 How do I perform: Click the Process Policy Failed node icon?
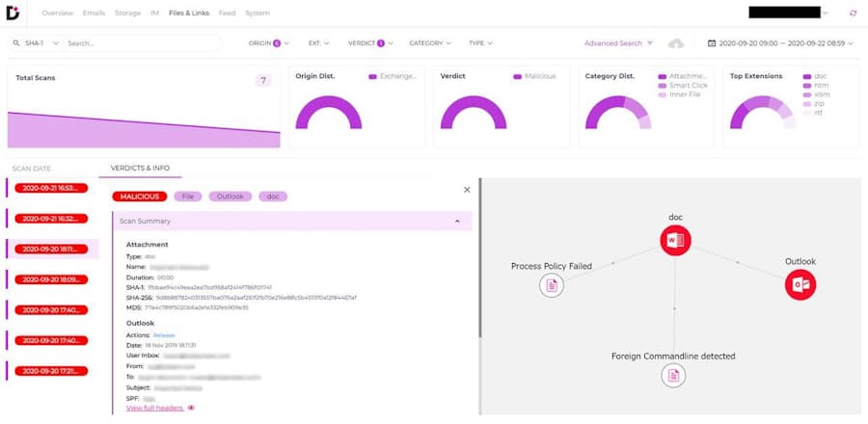click(552, 284)
